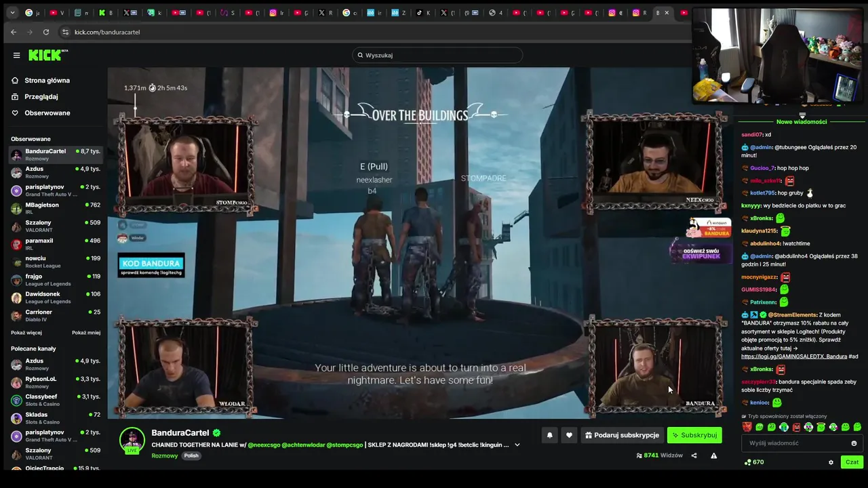The width and height of the screenshot is (868, 488).
Task: Open Strona główna home page
Action: [47, 80]
